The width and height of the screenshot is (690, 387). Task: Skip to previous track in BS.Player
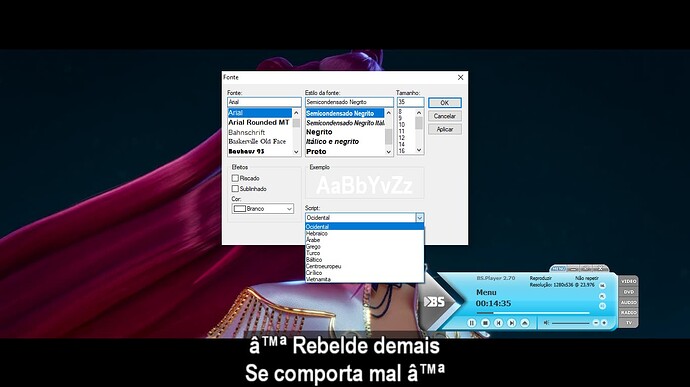498,323
